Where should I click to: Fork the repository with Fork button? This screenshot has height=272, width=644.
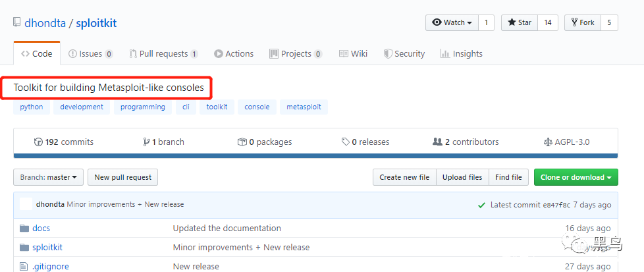[581, 22]
